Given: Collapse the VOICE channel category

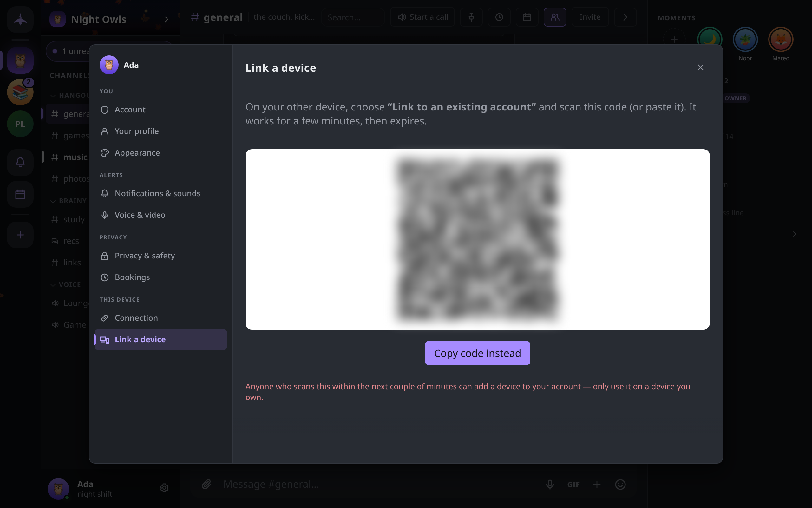Looking at the screenshot, I should click(66, 284).
